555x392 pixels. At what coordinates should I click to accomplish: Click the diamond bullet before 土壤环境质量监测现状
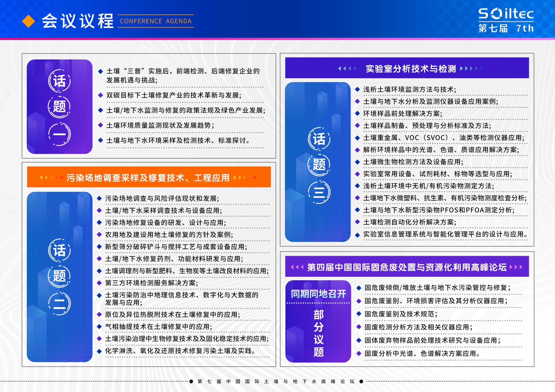pos(100,125)
